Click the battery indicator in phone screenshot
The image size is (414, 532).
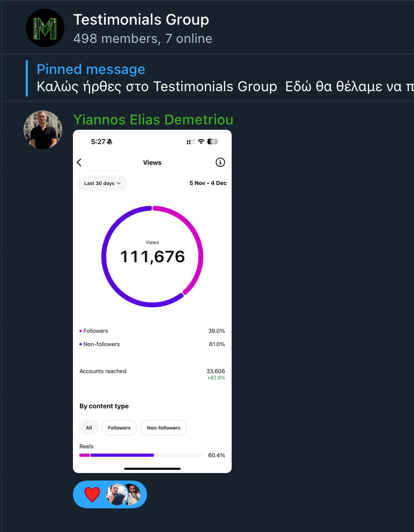point(213,142)
